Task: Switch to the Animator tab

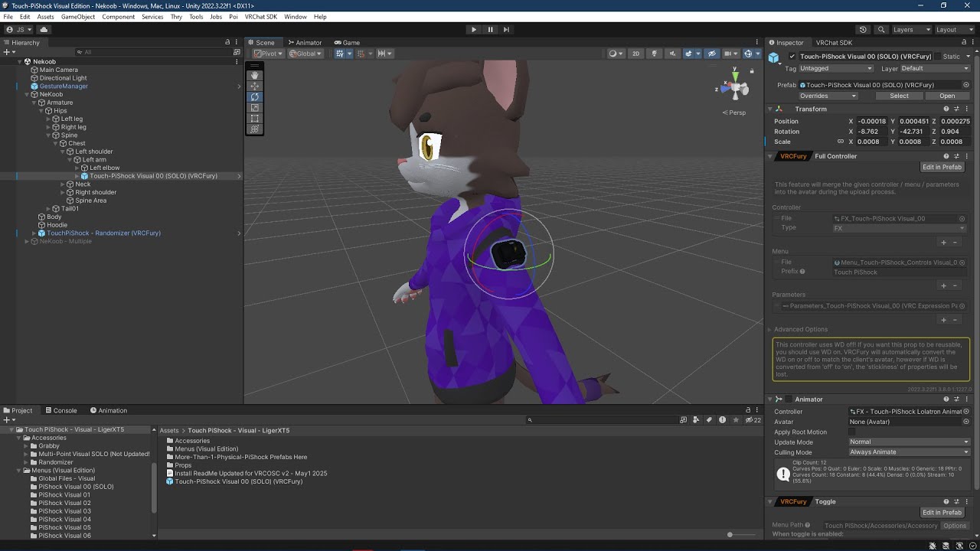Action: (x=305, y=43)
